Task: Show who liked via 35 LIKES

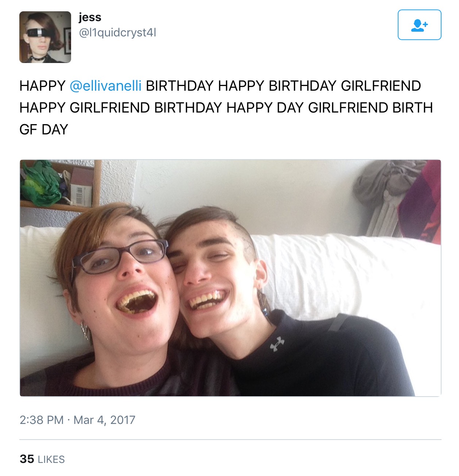Action: pos(42,459)
